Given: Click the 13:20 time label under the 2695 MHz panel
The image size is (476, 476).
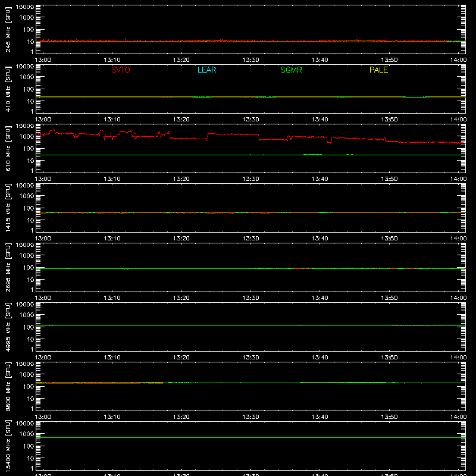Looking at the screenshot, I should coord(181,298).
